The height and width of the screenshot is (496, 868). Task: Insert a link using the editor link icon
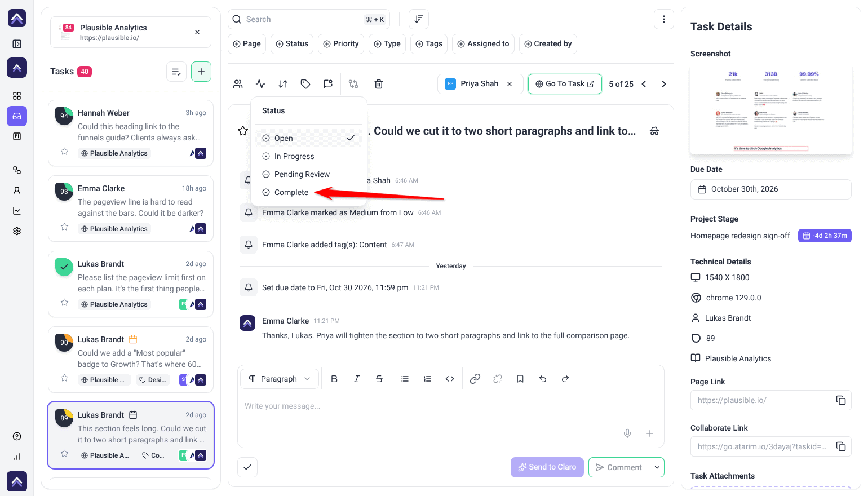(x=475, y=379)
